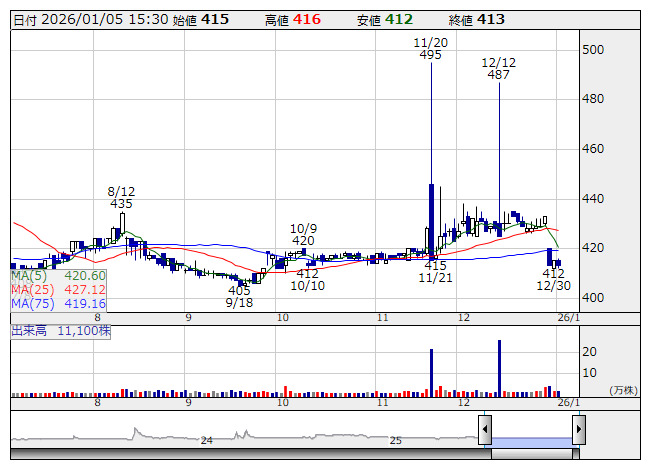Viewport: 653px width, 470px height.
Task: Select the MA(5) legend entry
Action: point(58,276)
